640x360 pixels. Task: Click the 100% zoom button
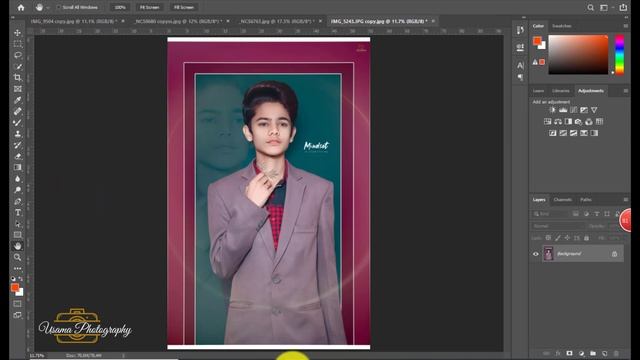[x=120, y=7]
